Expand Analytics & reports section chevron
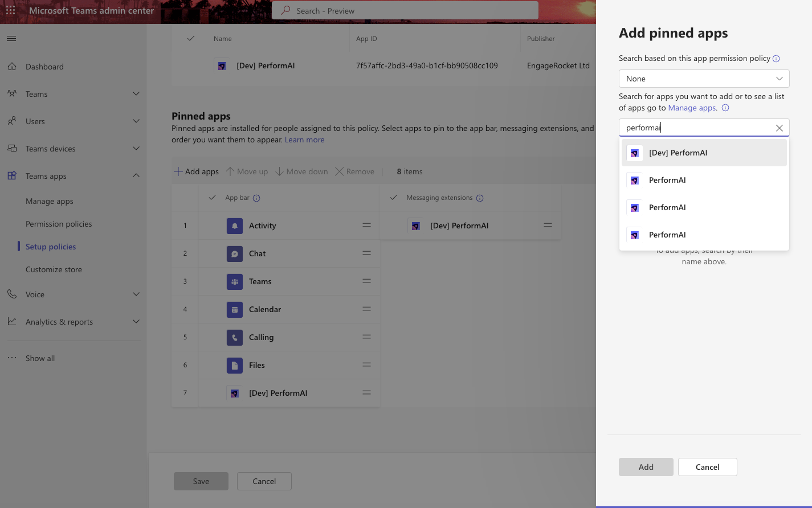 click(136, 322)
